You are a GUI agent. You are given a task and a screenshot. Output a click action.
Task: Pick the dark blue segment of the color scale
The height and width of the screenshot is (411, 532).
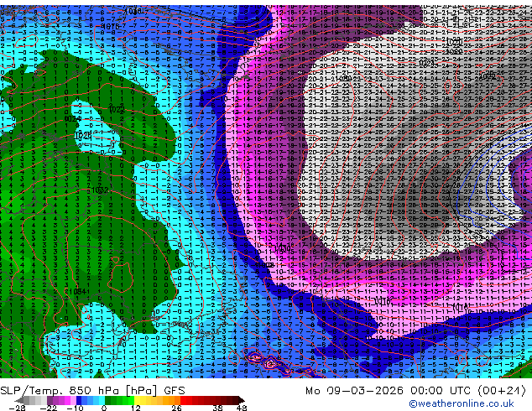pos(79,400)
